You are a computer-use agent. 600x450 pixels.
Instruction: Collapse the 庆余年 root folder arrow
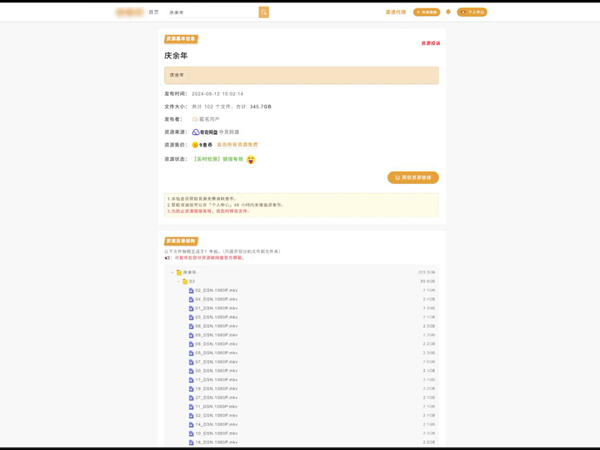tap(172, 272)
